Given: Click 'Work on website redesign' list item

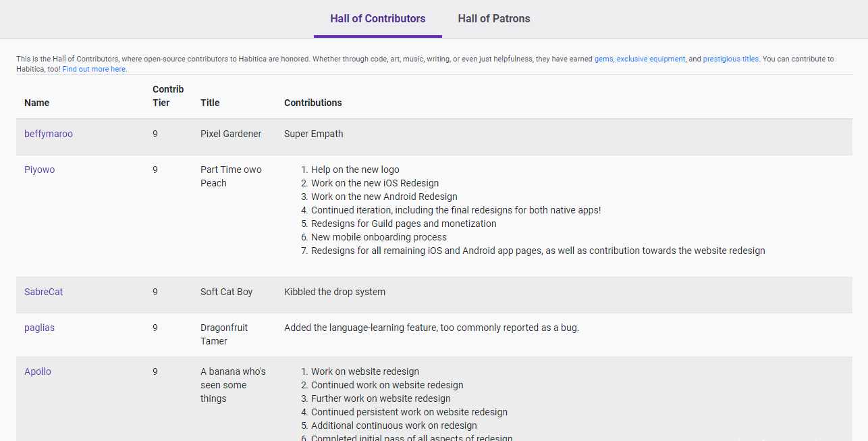Looking at the screenshot, I should [364, 371].
